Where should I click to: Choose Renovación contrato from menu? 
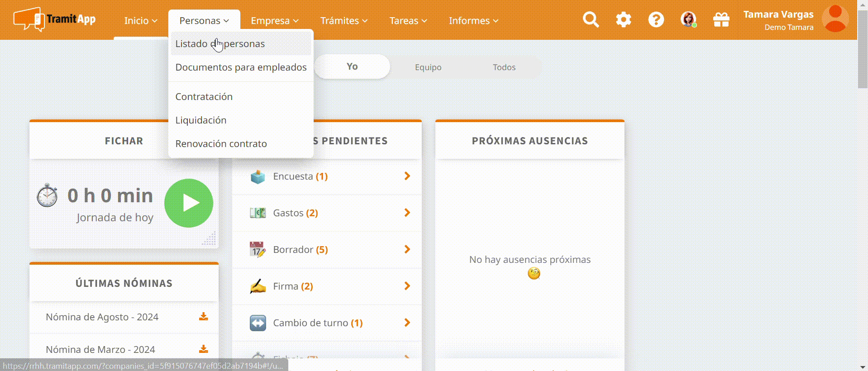(x=221, y=144)
